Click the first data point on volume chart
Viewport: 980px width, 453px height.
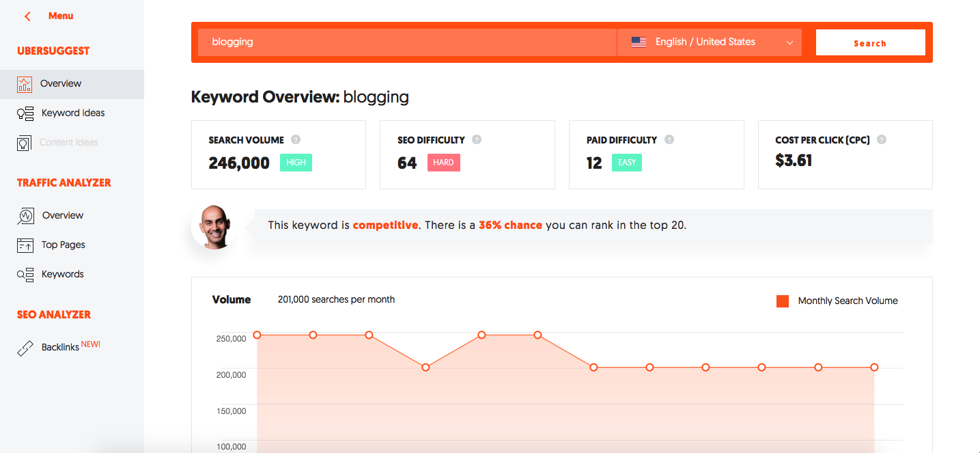(x=257, y=335)
